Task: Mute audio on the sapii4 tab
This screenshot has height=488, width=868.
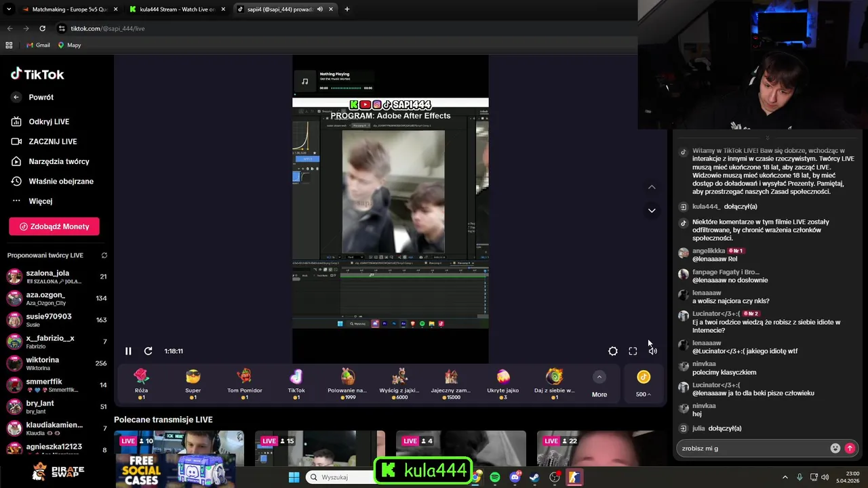Action: pyautogui.click(x=319, y=9)
